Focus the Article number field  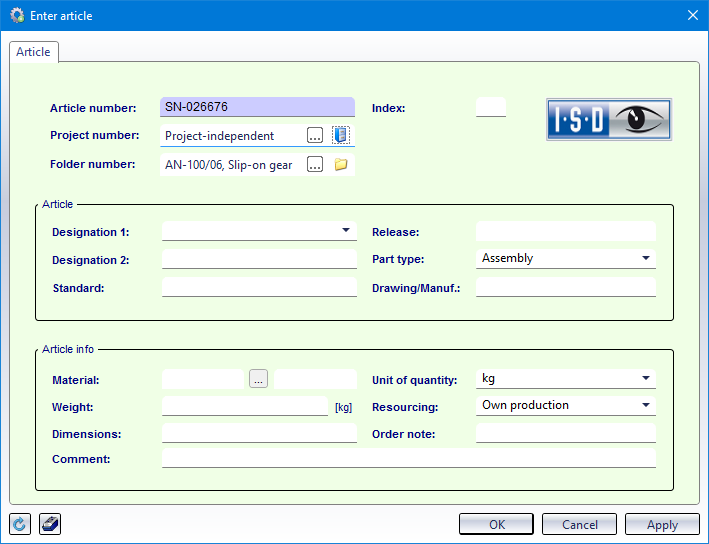point(257,107)
